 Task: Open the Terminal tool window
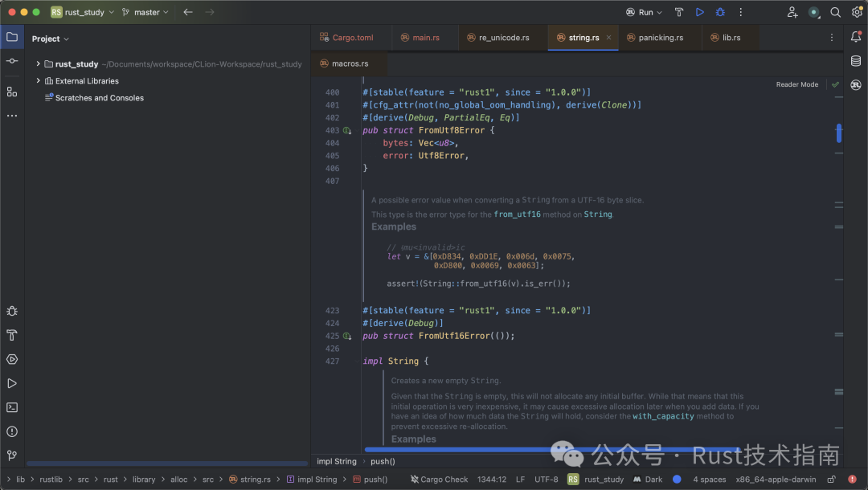pos(11,407)
